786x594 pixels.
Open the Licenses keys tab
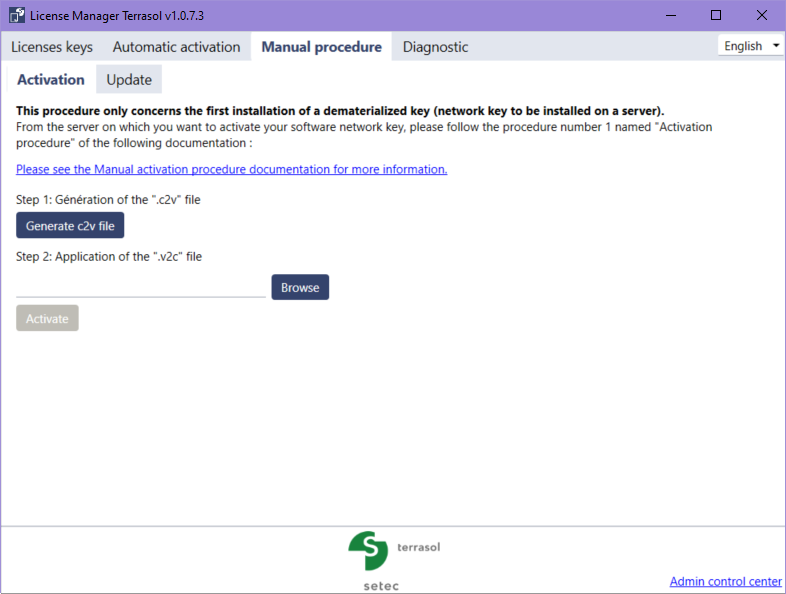pyautogui.click(x=52, y=47)
